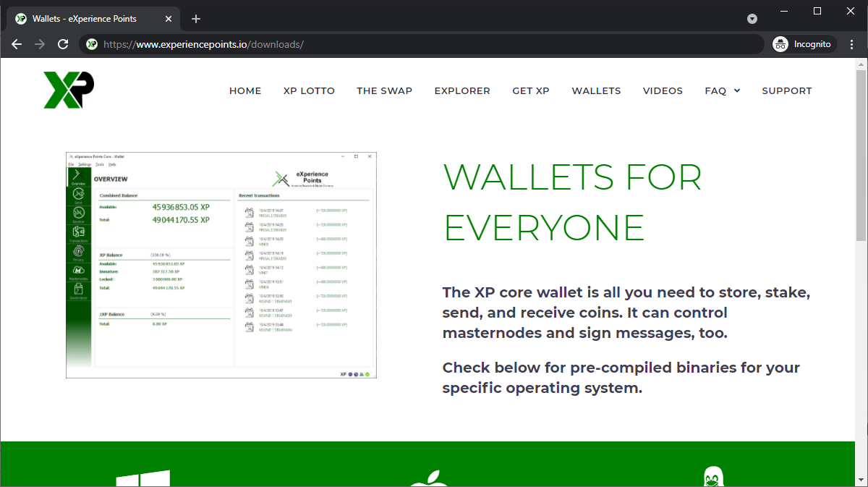The image size is (868, 487).
Task: Click the wallet overview screenshot image
Action: point(221,265)
